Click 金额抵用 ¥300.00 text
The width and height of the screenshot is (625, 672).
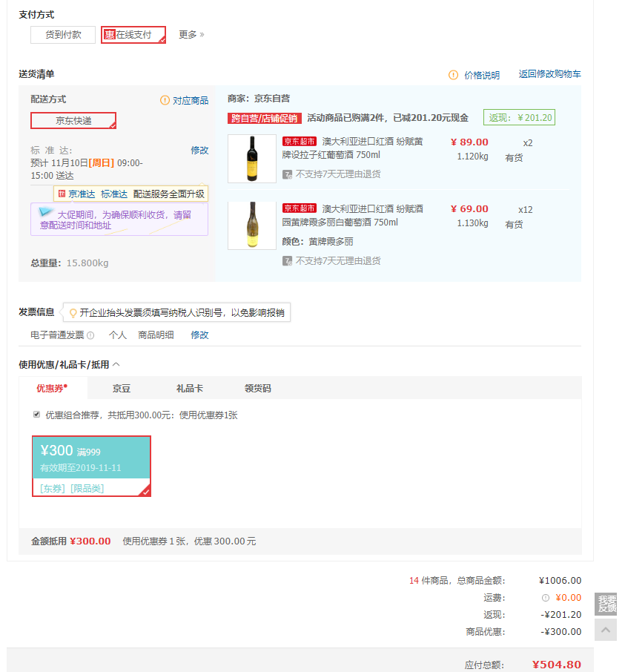point(71,541)
